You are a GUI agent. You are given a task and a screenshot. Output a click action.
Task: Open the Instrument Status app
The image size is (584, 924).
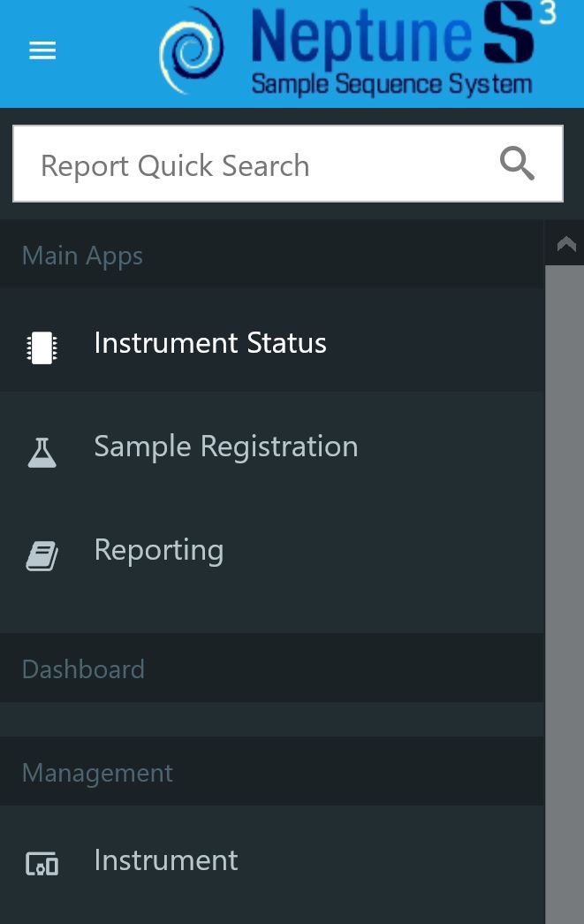210,343
